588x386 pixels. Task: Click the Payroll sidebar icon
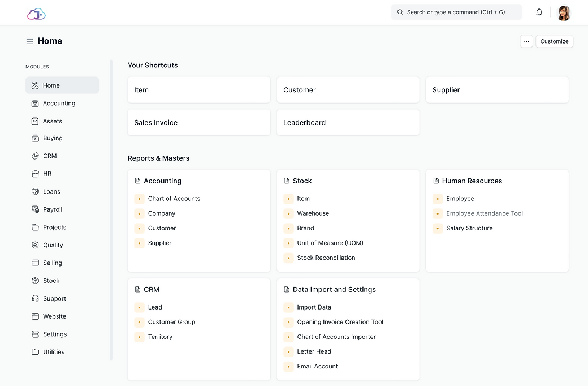[x=35, y=209]
